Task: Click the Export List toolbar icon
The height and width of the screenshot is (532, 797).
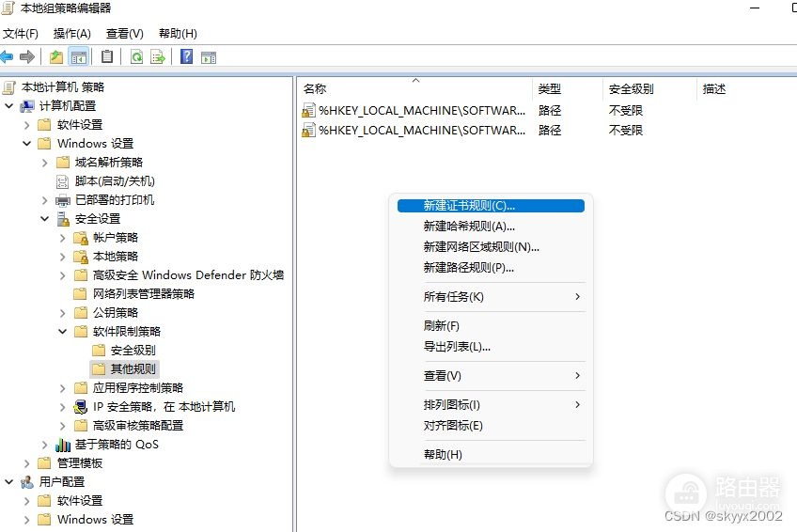Action: (158, 57)
